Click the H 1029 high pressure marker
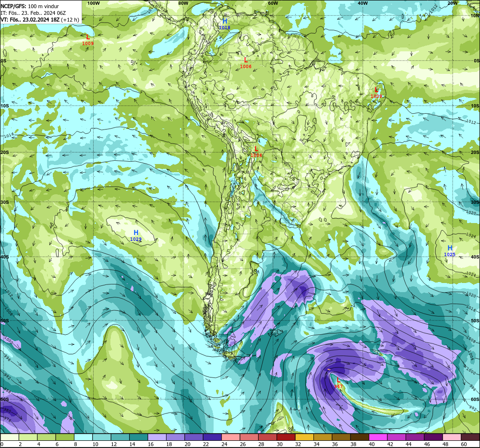 coord(136,236)
